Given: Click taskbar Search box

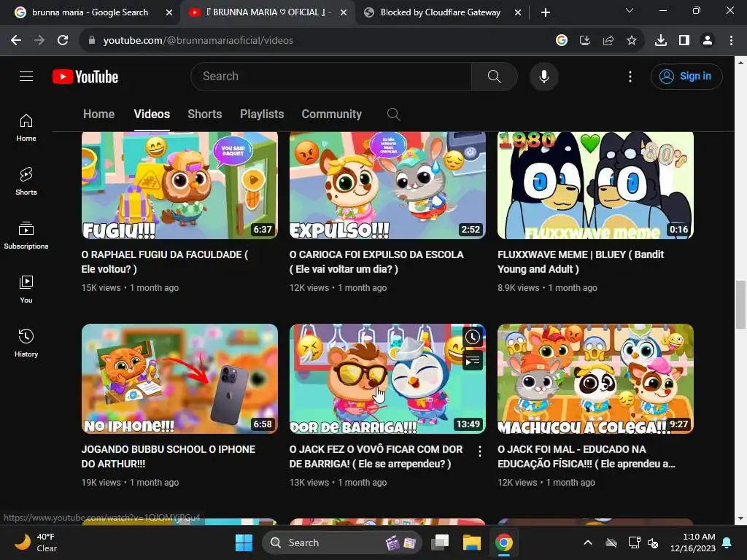Looking at the screenshot, I should [341, 542].
